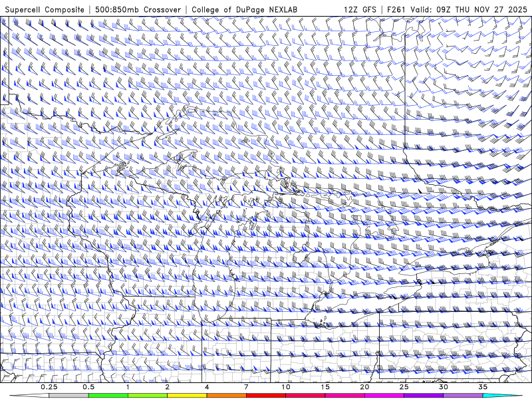Click the legend value 25

(404, 387)
